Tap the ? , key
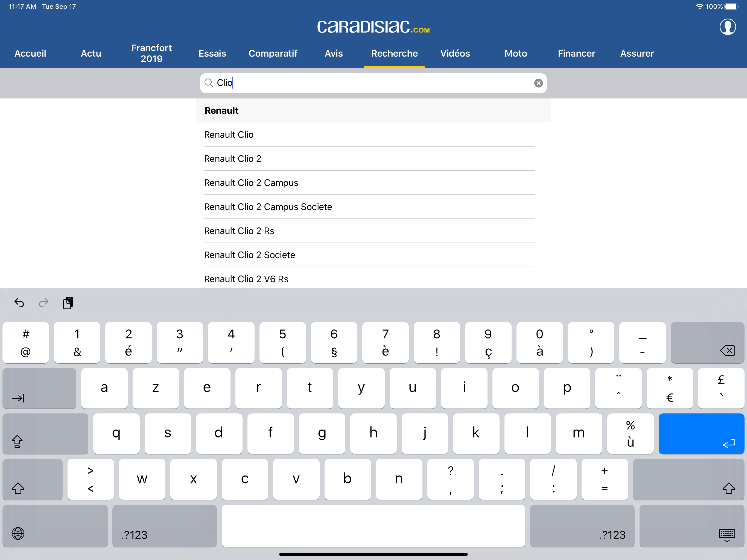Screen dimensions: 747x560 tap(450, 479)
